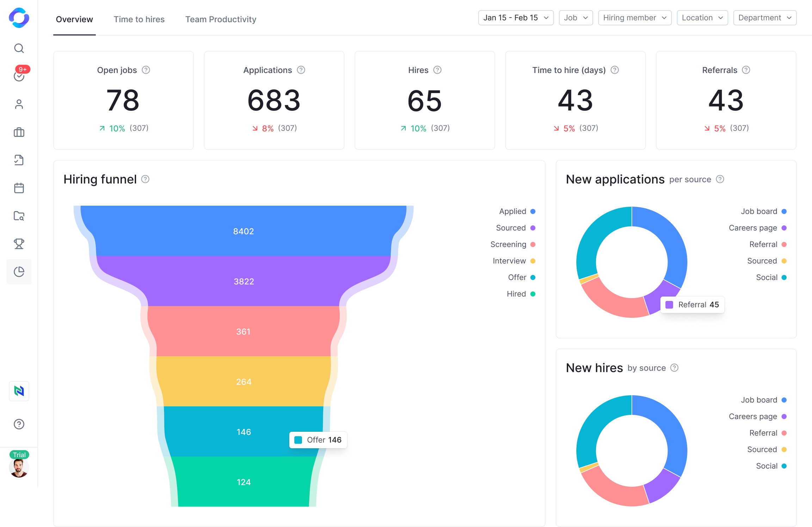Screen dimensions: 812x527
Task: Switch to the Team Productivity tab
Action: (221, 19)
